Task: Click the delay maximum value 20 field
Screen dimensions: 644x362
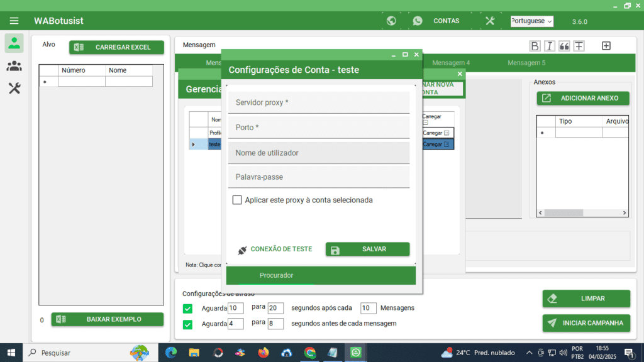Action: click(x=275, y=308)
